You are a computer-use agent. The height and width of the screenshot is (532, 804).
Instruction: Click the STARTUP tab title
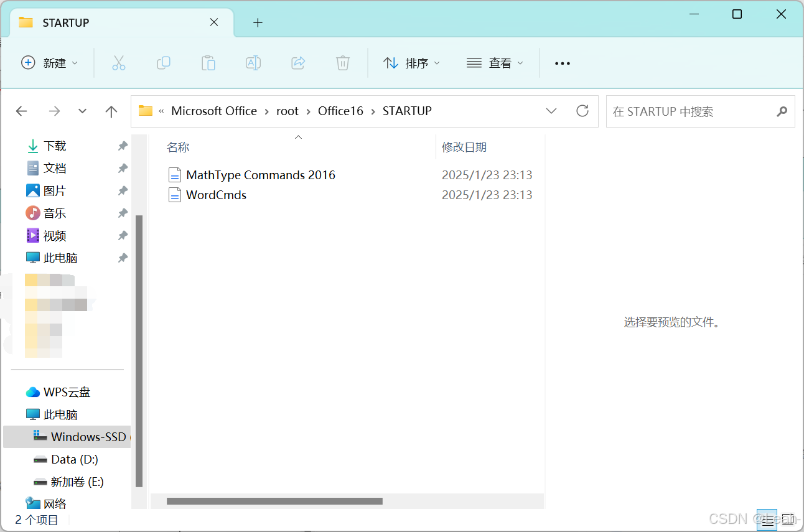(66, 22)
